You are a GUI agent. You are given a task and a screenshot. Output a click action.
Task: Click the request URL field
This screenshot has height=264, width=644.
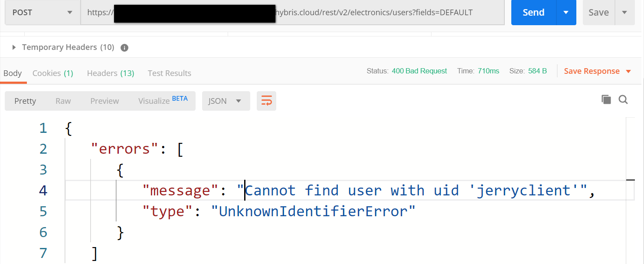293,13
